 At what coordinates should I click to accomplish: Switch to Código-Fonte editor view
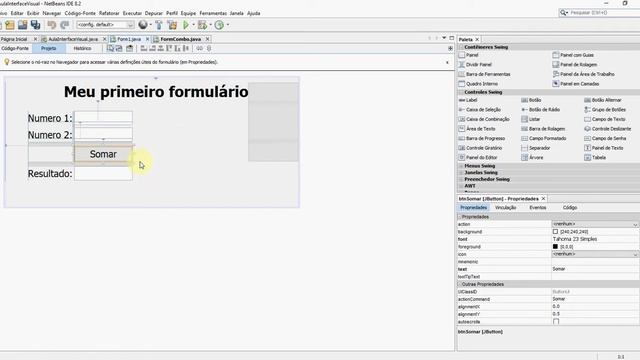click(15, 48)
